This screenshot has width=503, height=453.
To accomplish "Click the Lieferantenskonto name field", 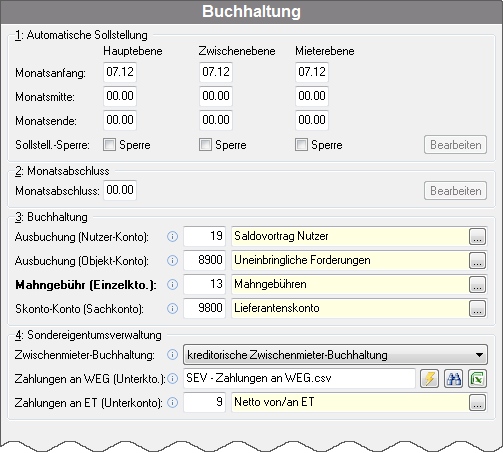I will pyautogui.click(x=350, y=309).
